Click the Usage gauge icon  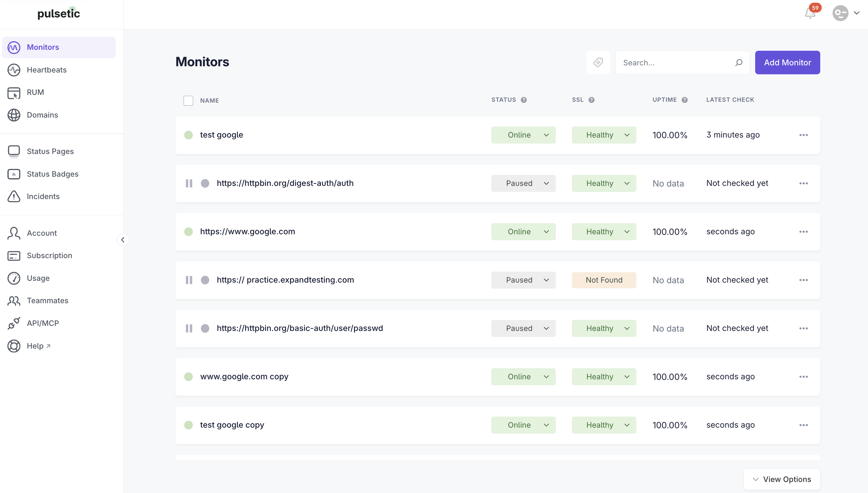[x=14, y=278]
